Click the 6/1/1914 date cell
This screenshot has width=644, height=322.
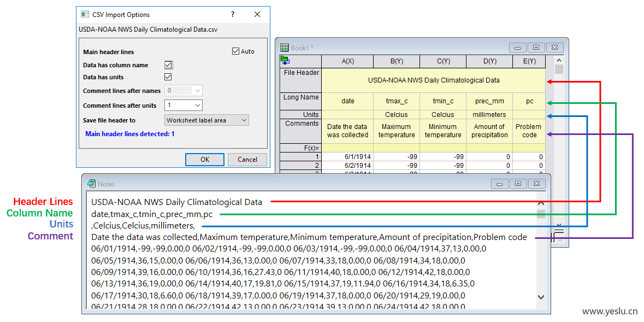347,157
